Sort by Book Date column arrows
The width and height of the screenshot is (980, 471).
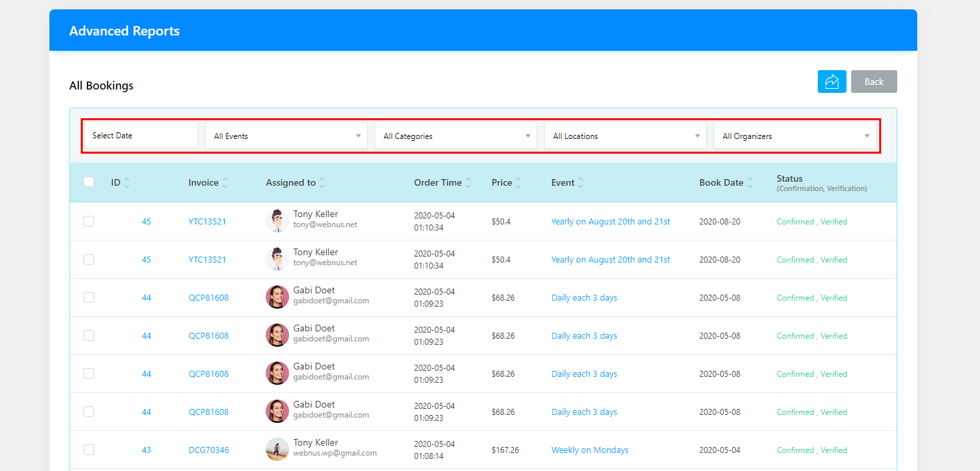point(750,182)
